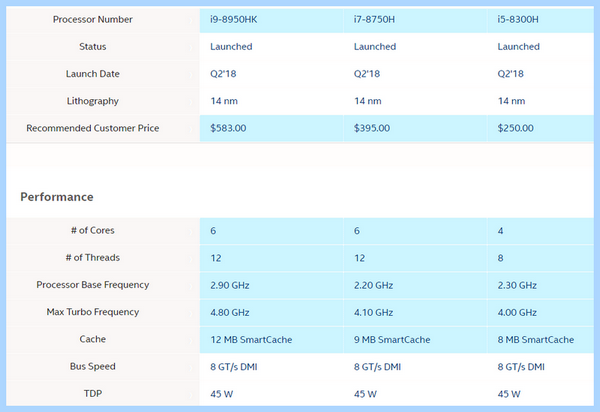The width and height of the screenshot is (600, 412).
Task: Click 12 threads value for i9-8950HK
Action: (x=216, y=258)
